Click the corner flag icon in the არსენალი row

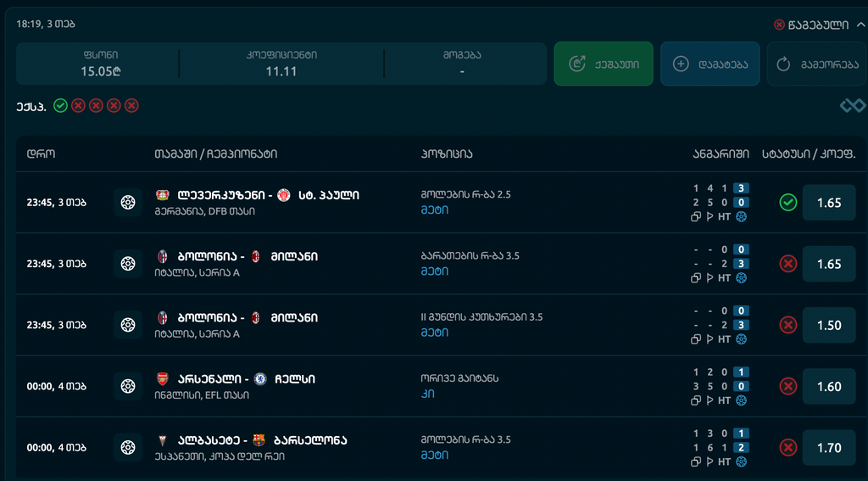click(x=710, y=400)
